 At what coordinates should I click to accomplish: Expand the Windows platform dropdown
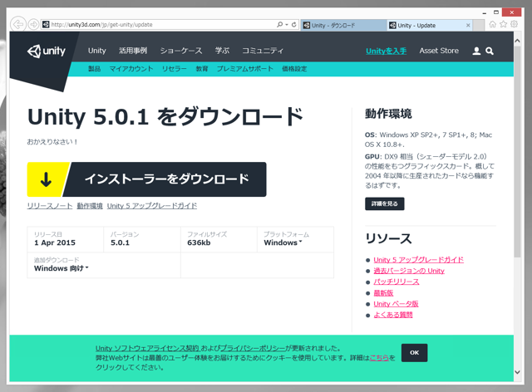coord(283,243)
